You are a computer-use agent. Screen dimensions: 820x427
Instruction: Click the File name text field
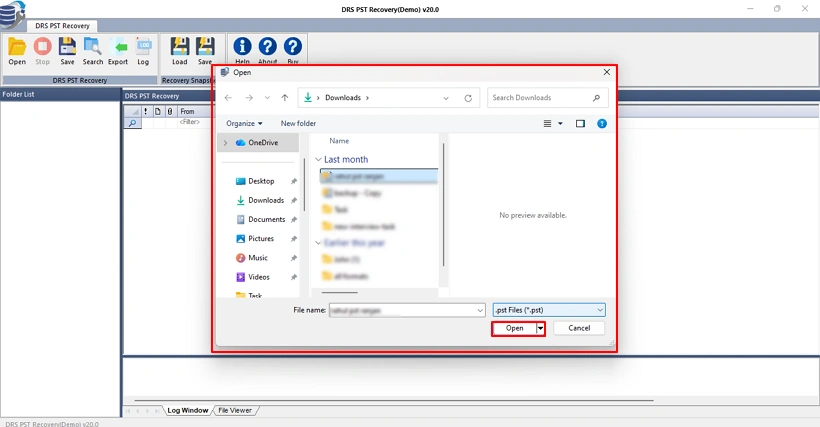[402, 310]
